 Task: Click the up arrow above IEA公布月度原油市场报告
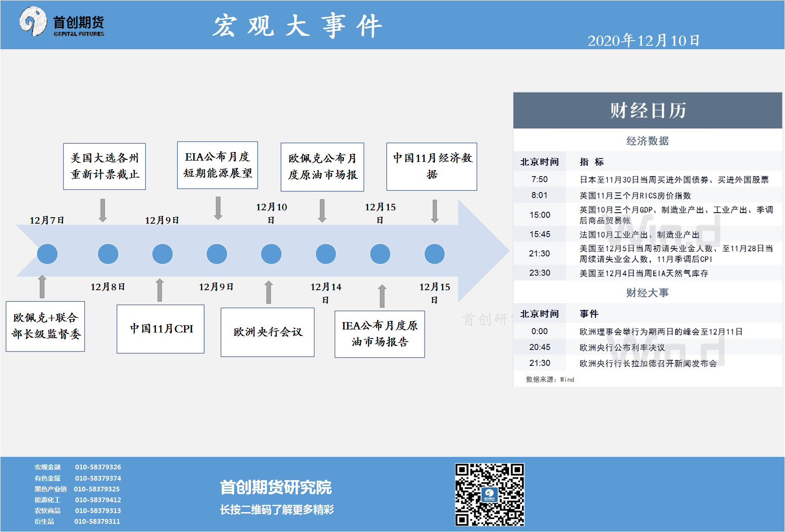[382, 296]
